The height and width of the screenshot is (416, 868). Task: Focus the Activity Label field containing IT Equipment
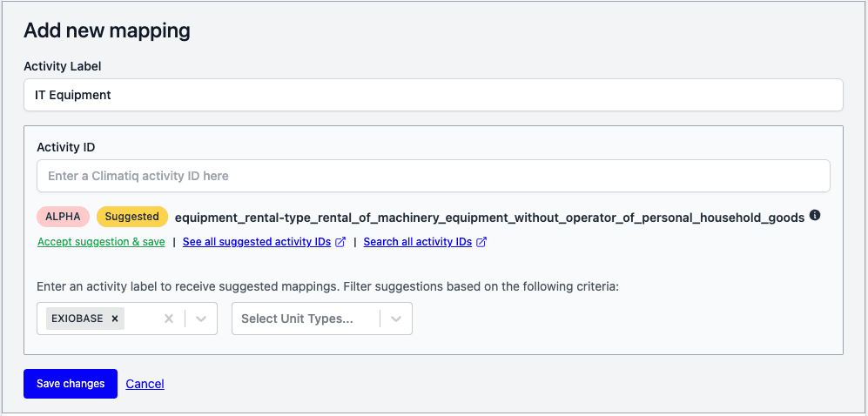[433, 95]
